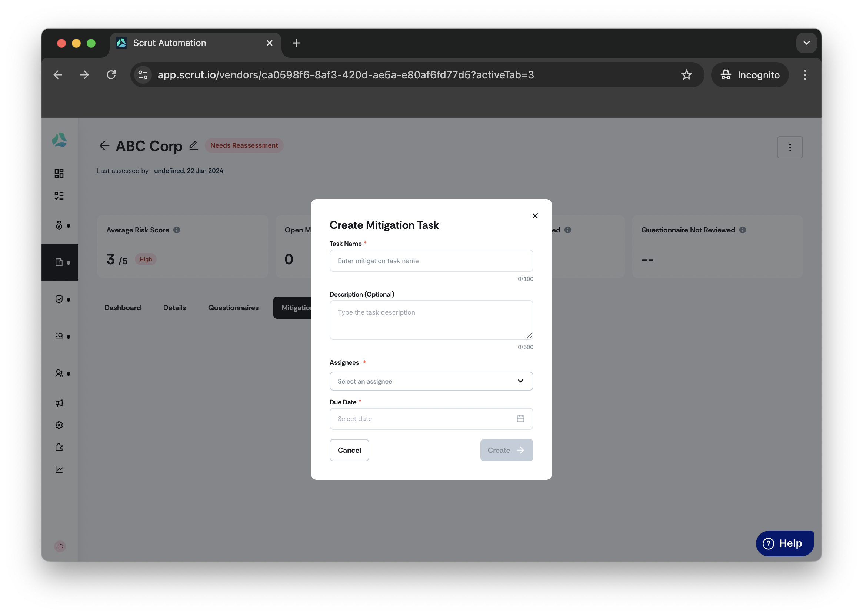Show Questionnaire Not Reviewed info icon

742,230
